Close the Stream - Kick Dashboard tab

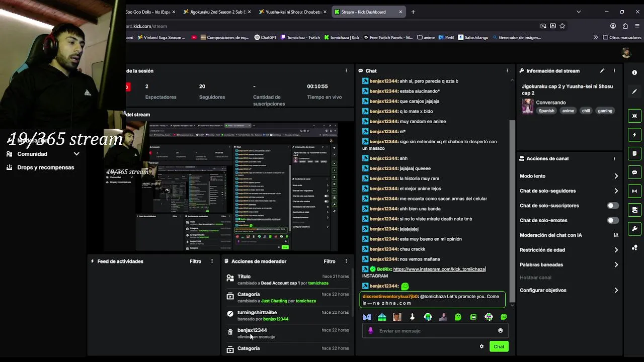(x=400, y=12)
